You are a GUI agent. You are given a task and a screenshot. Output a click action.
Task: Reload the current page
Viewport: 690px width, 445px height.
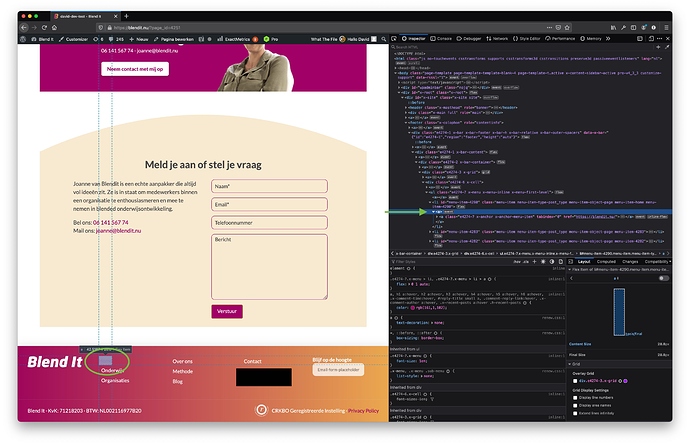coord(44,27)
